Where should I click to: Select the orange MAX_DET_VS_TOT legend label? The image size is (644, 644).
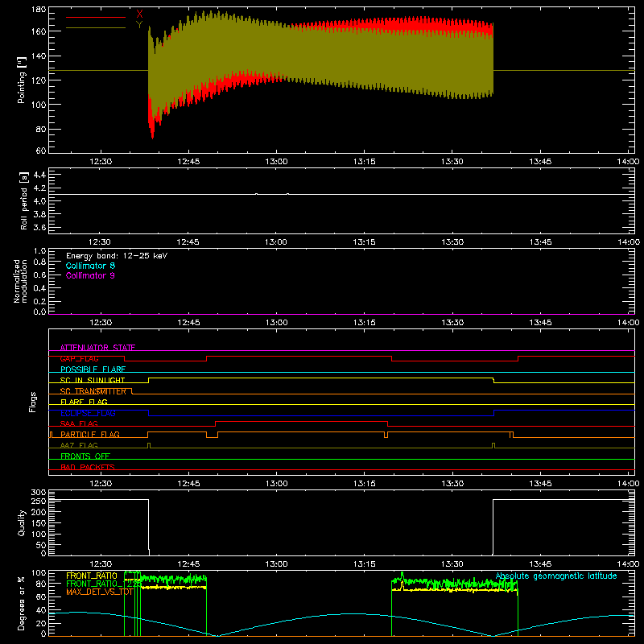point(99,592)
